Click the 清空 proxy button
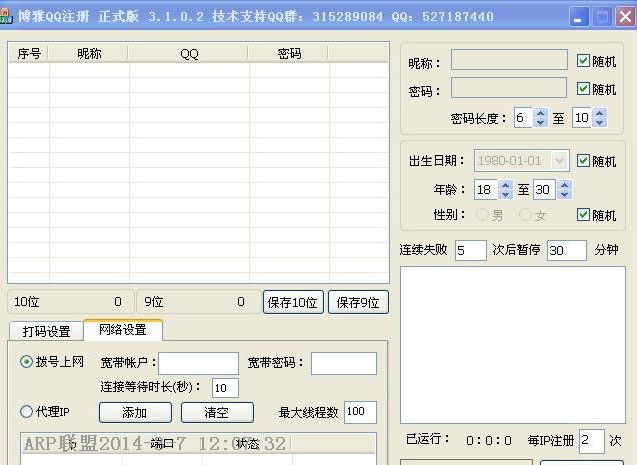 click(x=217, y=412)
